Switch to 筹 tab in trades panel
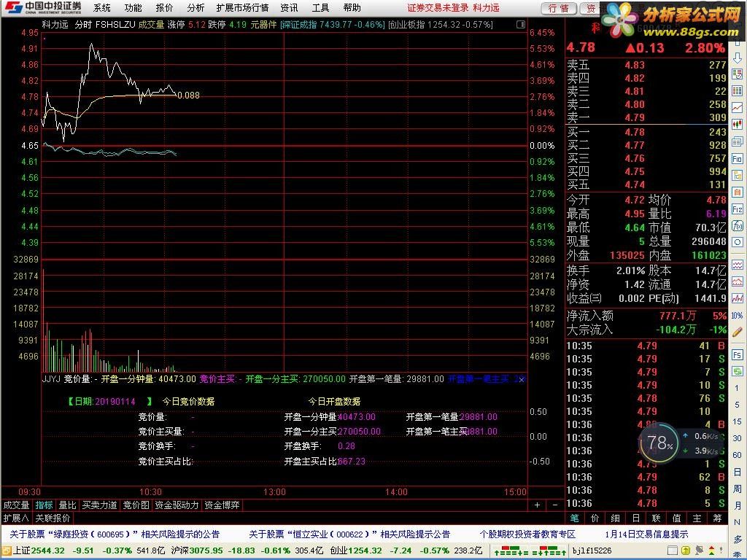The image size is (747, 560). [718, 518]
